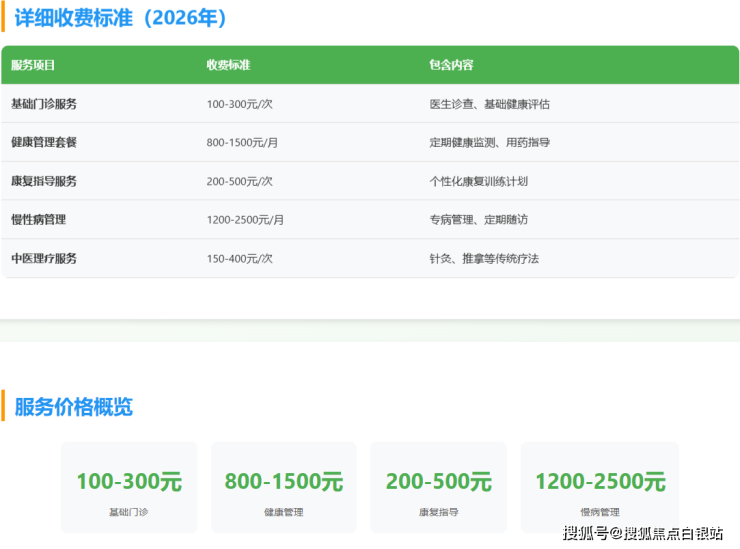
Task: Click the '1200-2500元/月' price cell
Action: point(245,219)
